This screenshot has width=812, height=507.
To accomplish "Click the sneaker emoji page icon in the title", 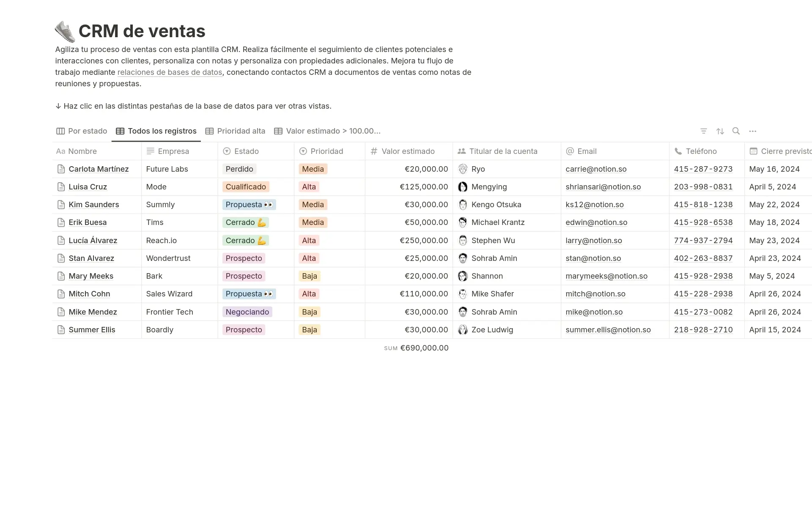I will tap(65, 31).
